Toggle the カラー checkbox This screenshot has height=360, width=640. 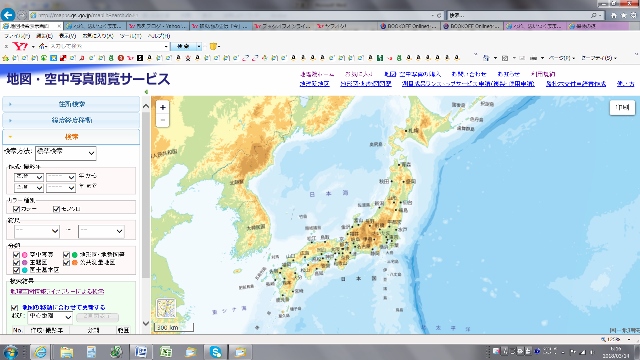[x=17, y=209]
